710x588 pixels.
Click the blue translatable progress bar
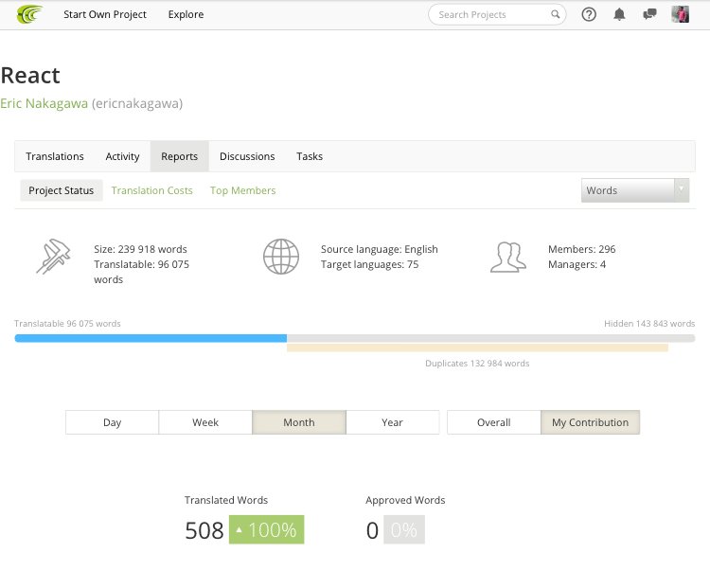151,338
